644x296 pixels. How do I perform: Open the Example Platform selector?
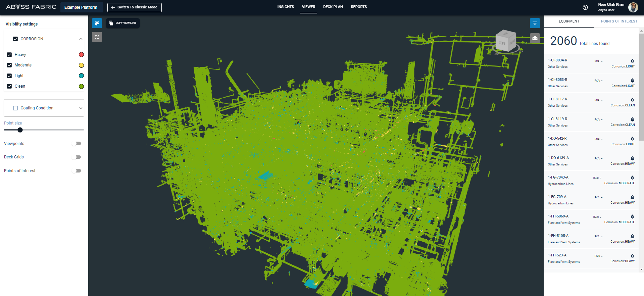[x=81, y=7]
